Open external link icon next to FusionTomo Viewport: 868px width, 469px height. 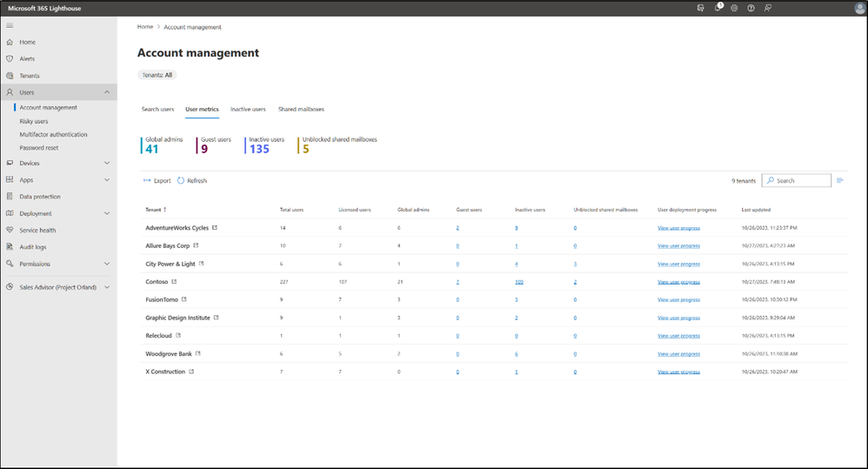pyautogui.click(x=184, y=299)
